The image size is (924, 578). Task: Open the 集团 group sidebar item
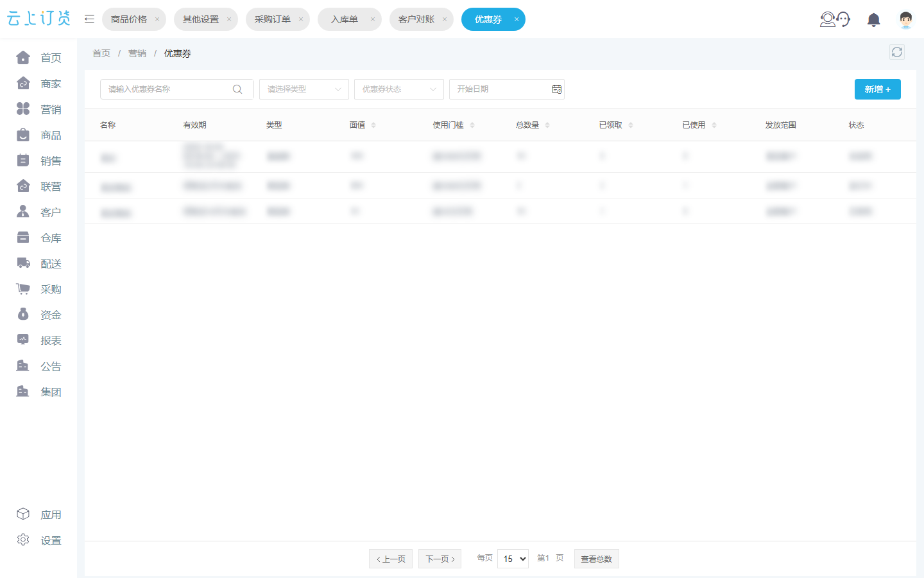pyautogui.click(x=38, y=392)
